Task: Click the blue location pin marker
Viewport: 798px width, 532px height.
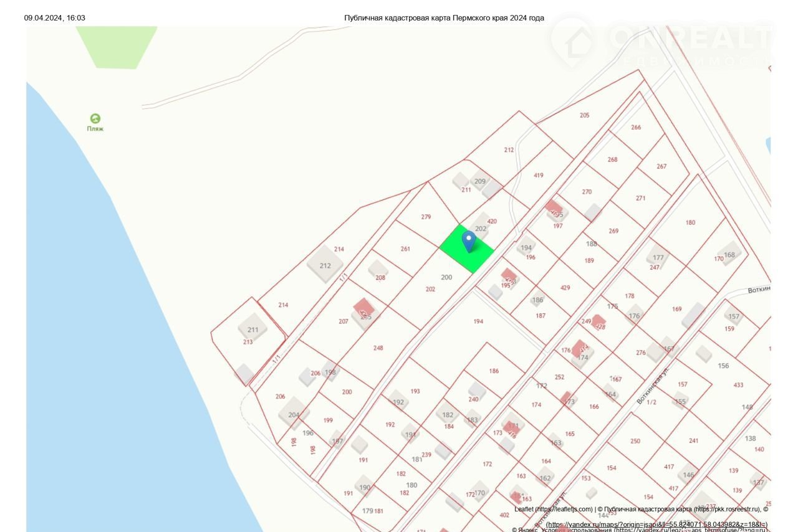Action: [x=468, y=241]
